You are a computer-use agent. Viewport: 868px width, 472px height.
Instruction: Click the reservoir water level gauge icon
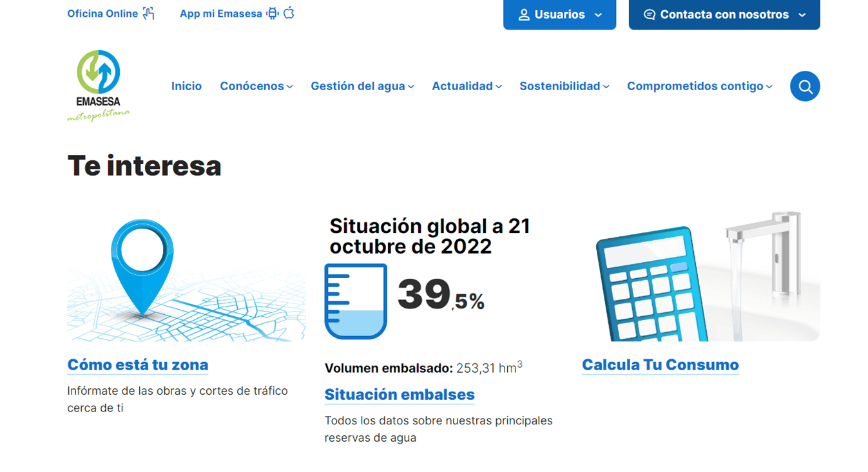356,301
